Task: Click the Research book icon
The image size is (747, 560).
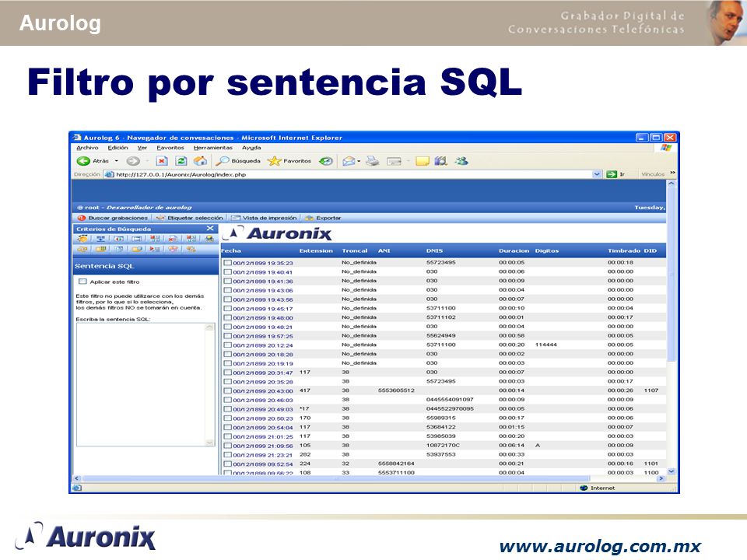Action: click(x=441, y=161)
